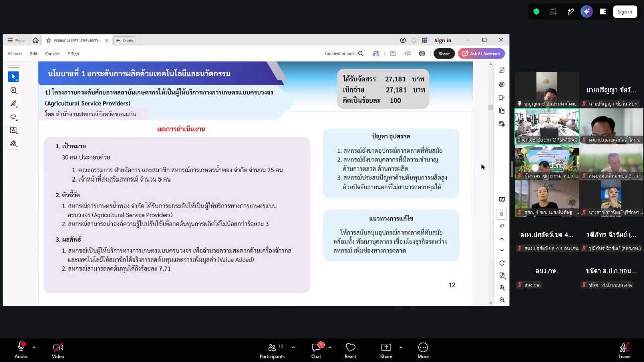
Task: Click the Zoom Sign in button
Action: click(625, 12)
